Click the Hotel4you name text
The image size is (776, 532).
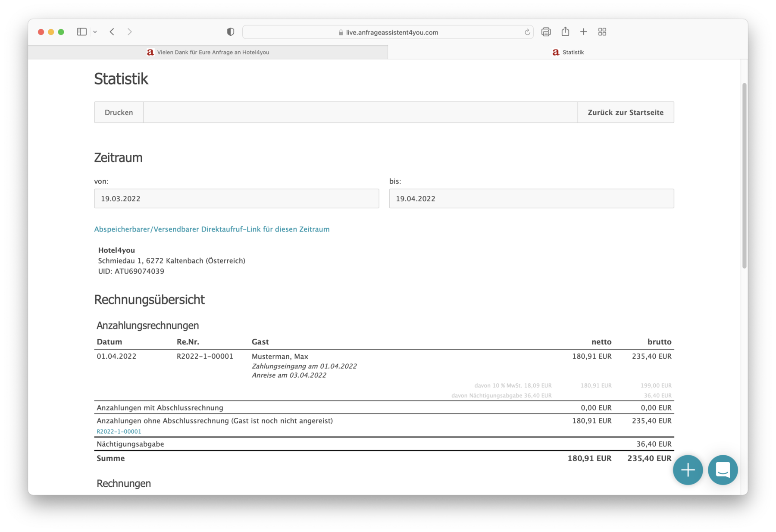coord(116,250)
